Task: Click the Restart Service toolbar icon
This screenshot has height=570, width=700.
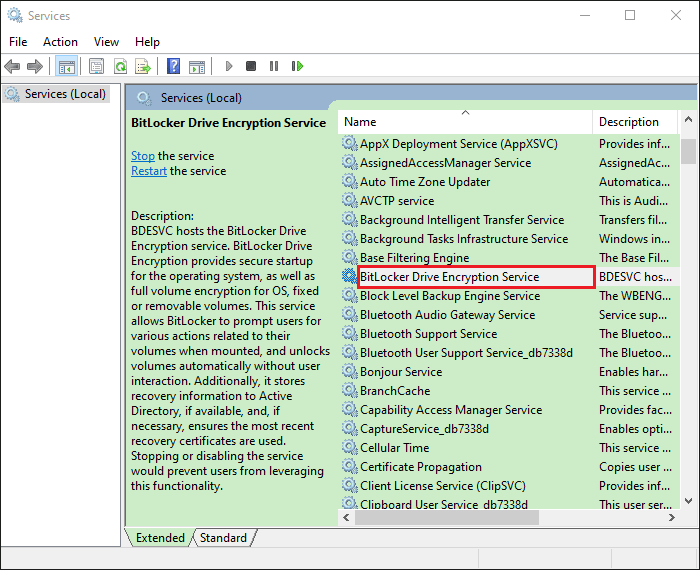Action: [297, 67]
